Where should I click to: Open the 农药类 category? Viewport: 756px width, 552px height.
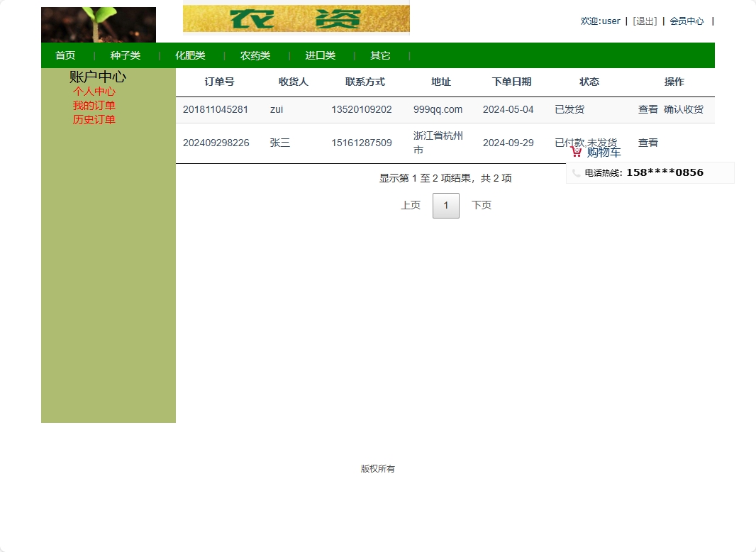(x=255, y=55)
